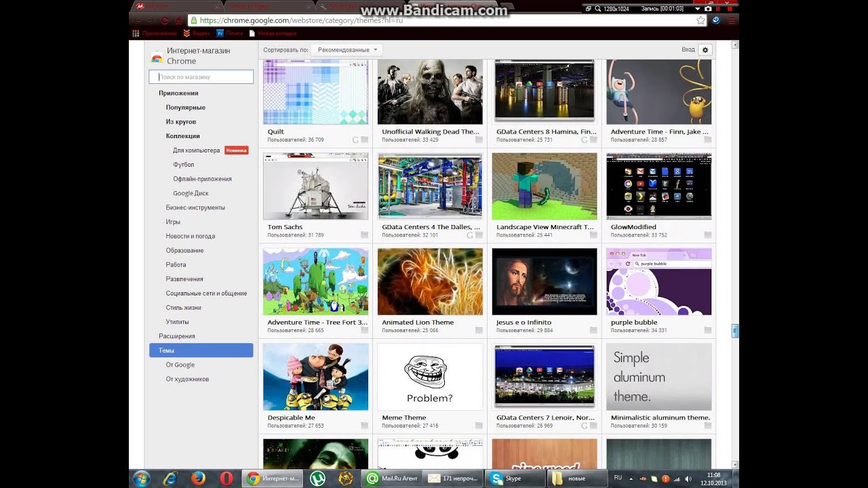Screen dimensions: 868x488
Task: Open the 'Игры' category
Action: 173,222
